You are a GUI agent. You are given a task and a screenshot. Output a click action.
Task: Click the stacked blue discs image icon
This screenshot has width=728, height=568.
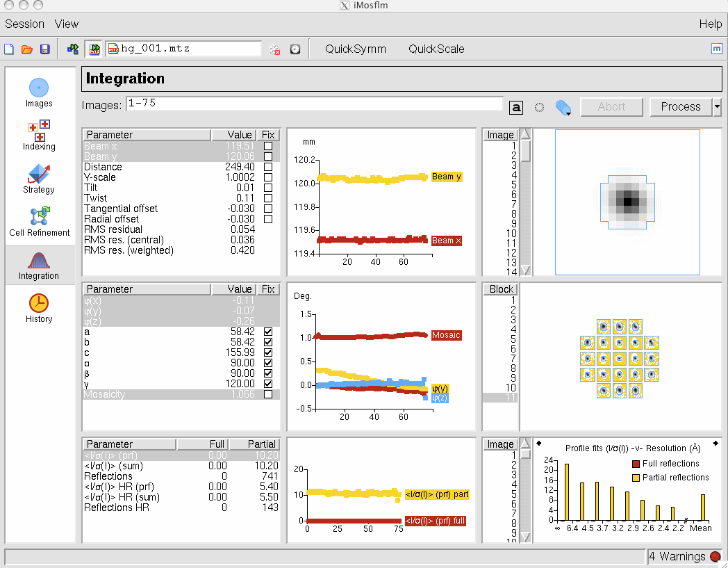click(563, 107)
